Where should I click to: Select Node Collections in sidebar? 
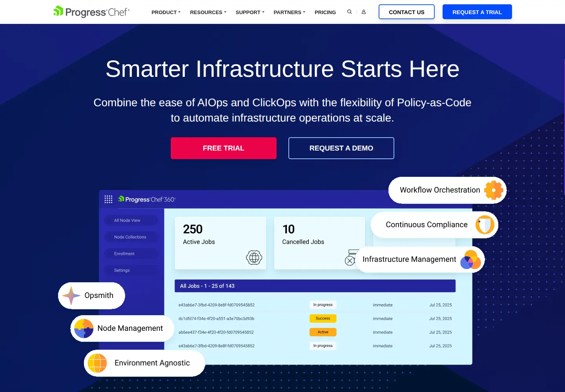(x=131, y=237)
